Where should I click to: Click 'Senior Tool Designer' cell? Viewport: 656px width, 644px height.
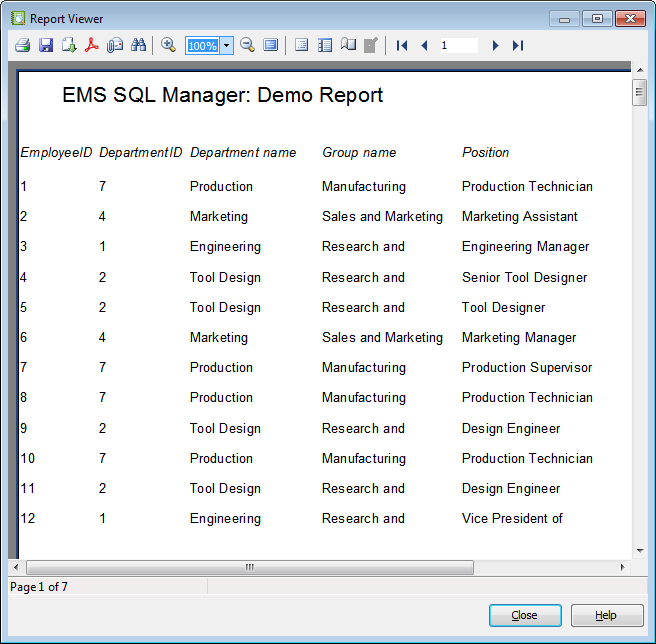524,277
